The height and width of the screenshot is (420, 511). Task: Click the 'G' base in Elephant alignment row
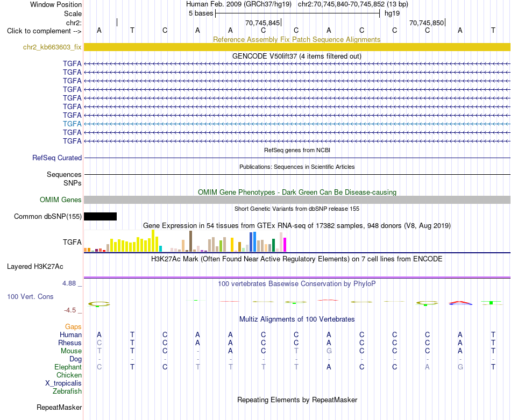(x=460, y=367)
